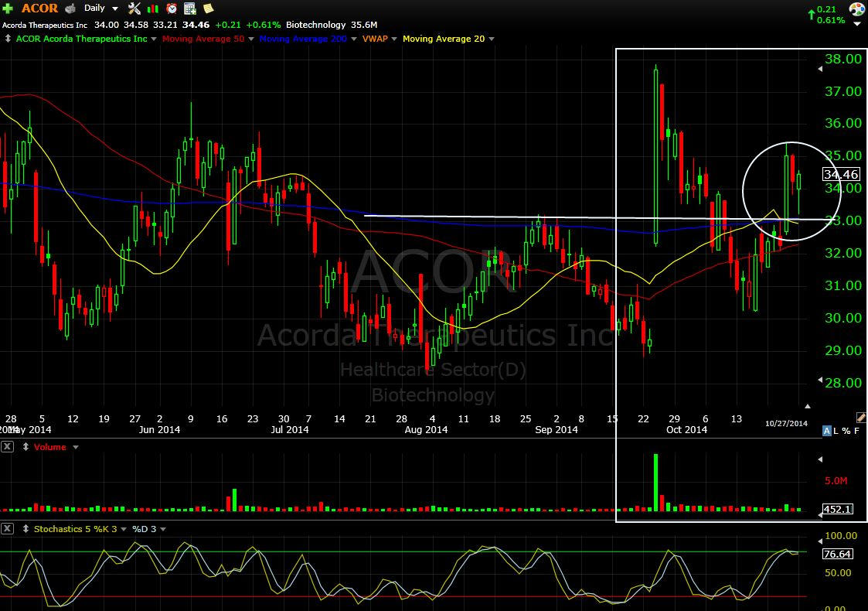The height and width of the screenshot is (611, 868).
Task: Click the calendar grid with plus icon
Action: pyautogui.click(x=190, y=9)
